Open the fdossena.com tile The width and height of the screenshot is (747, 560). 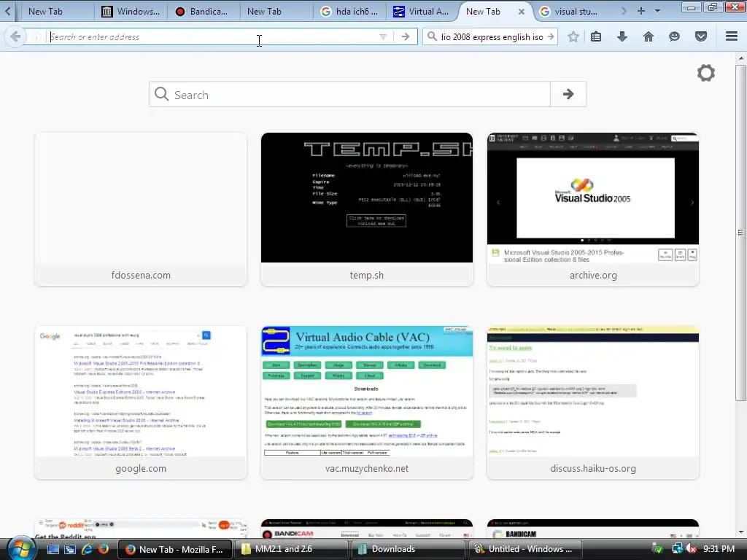pyautogui.click(x=141, y=209)
